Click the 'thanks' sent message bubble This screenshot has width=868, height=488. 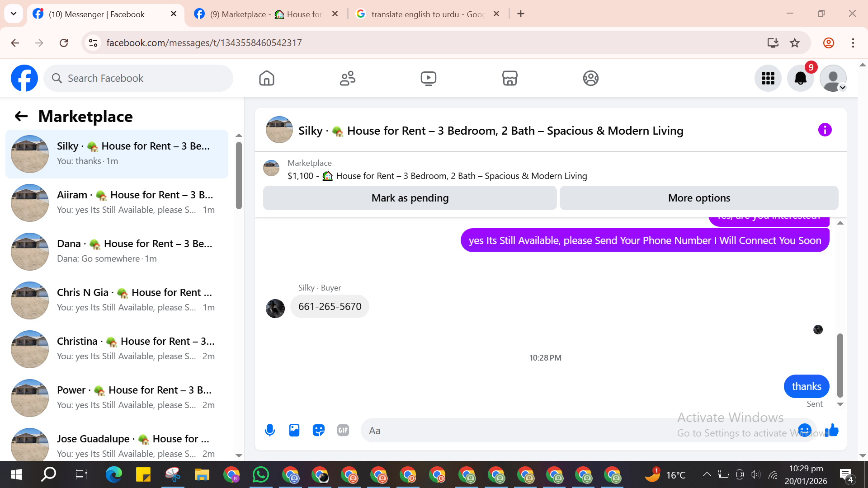[807, 387]
